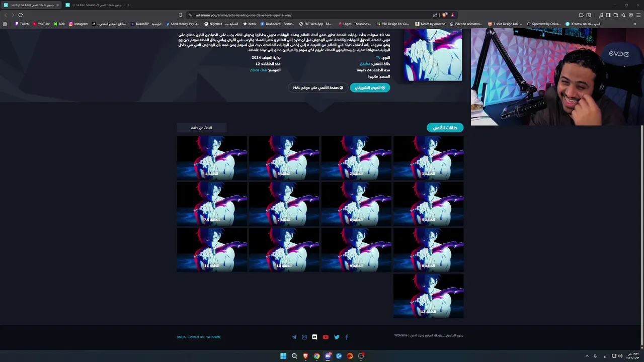Image resolution: width=644 pixels, height=362 pixels.
Task: Open the Discord icon in the footer
Action: (x=314, y=337)
